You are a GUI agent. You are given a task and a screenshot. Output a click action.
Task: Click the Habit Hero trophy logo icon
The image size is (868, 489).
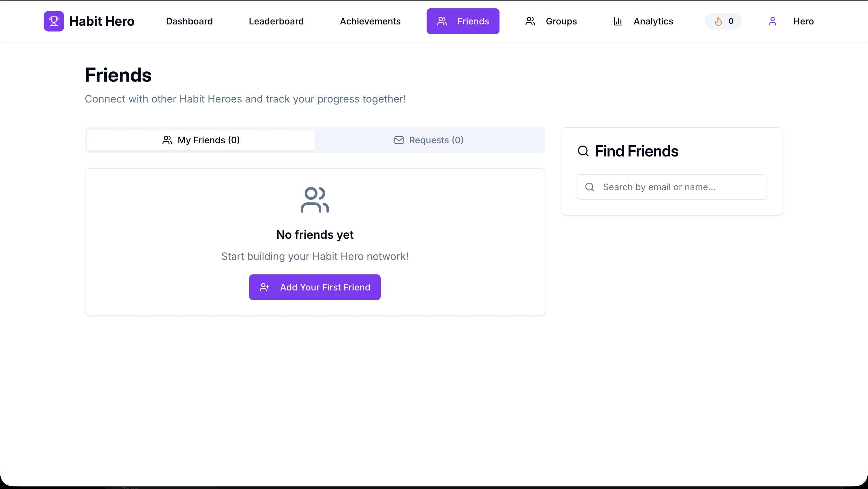pos(54,21)
